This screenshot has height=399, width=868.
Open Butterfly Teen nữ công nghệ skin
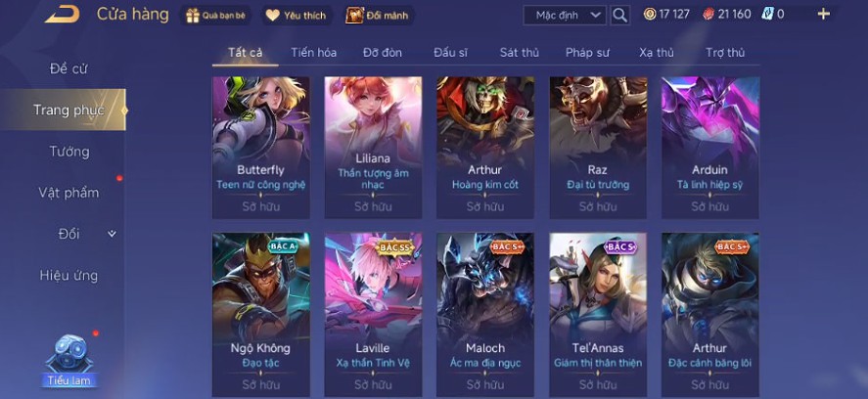260,148
